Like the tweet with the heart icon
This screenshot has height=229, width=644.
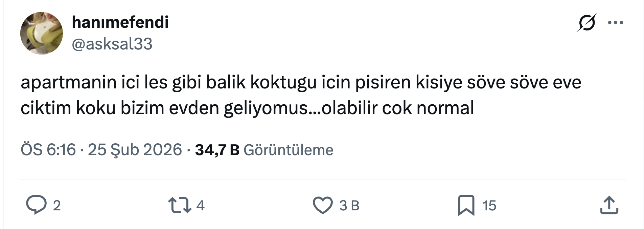click(x=323, y=205)
